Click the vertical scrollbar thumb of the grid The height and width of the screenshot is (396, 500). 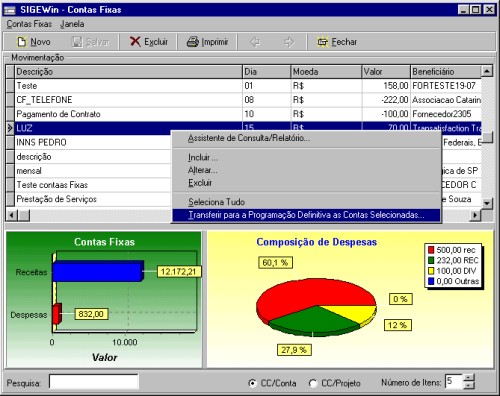coord(487,137)
